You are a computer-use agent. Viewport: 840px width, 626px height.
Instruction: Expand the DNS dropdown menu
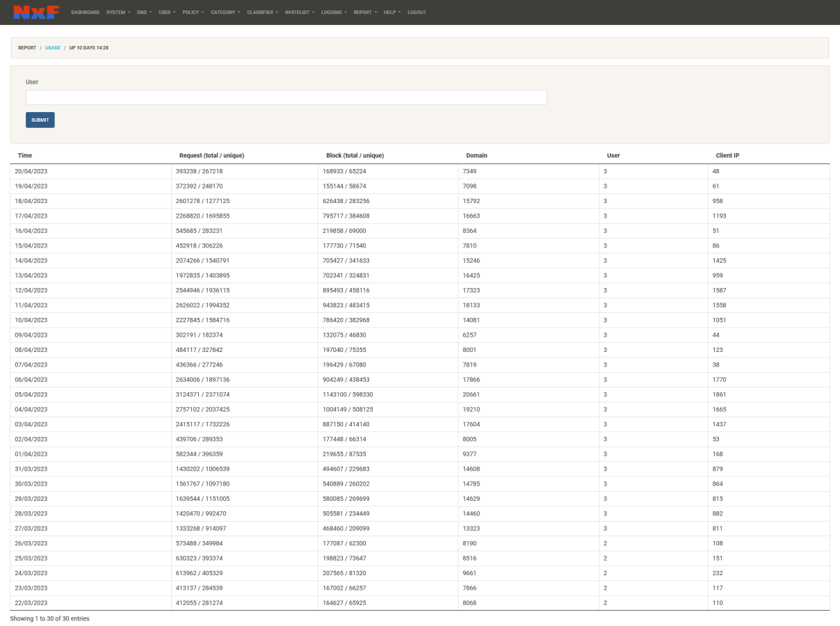coord(144,13)
